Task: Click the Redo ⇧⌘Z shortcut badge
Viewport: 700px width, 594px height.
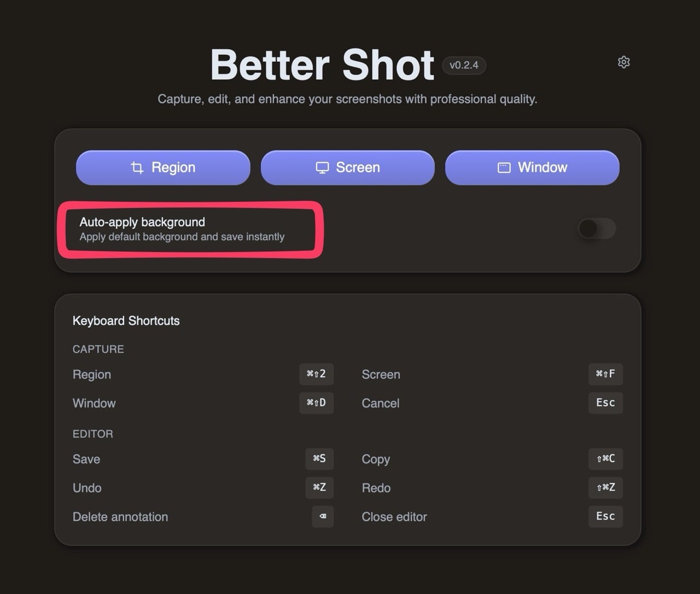Action: tap(605, 487)
